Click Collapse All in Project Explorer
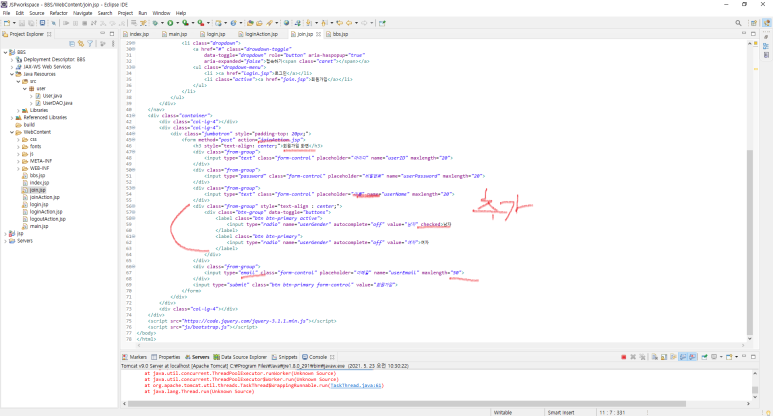Image resolution: width=773 pixels, height=416 pixels. point(72,44)
